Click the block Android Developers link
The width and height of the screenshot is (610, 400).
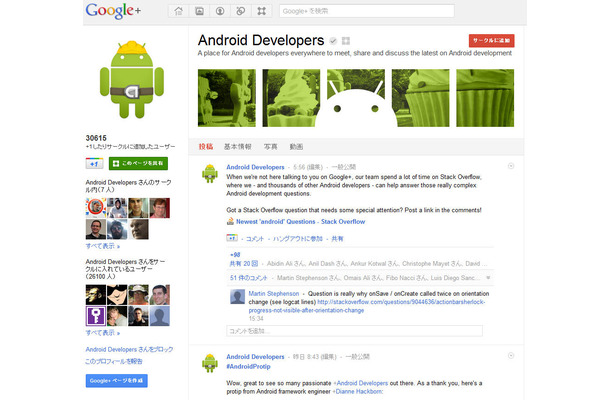(129, 349)
